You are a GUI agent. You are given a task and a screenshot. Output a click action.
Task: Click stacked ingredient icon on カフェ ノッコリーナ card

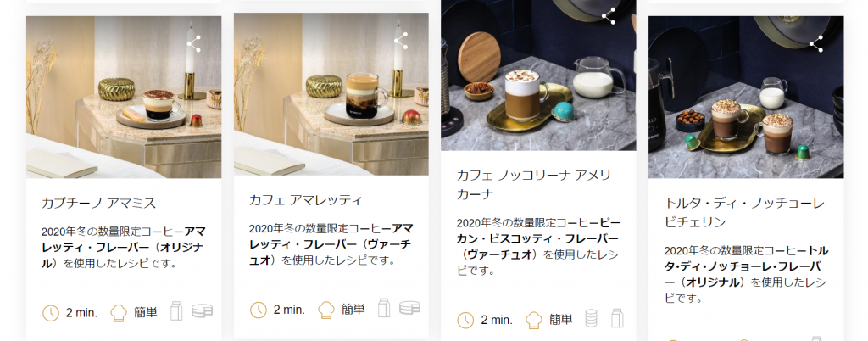(591, 318)
